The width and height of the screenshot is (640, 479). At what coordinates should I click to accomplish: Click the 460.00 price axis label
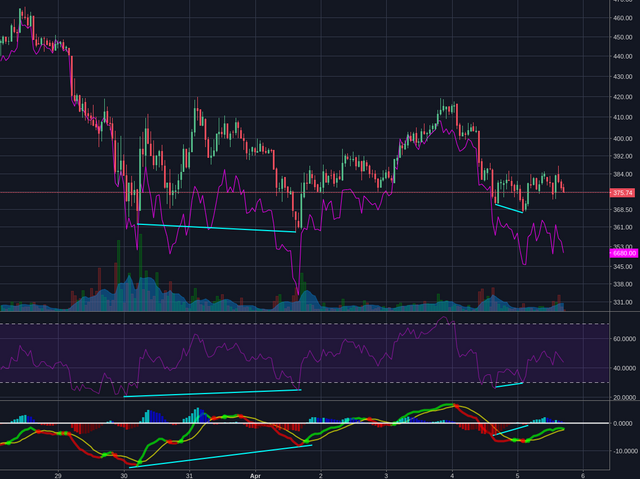coord(623,18)
